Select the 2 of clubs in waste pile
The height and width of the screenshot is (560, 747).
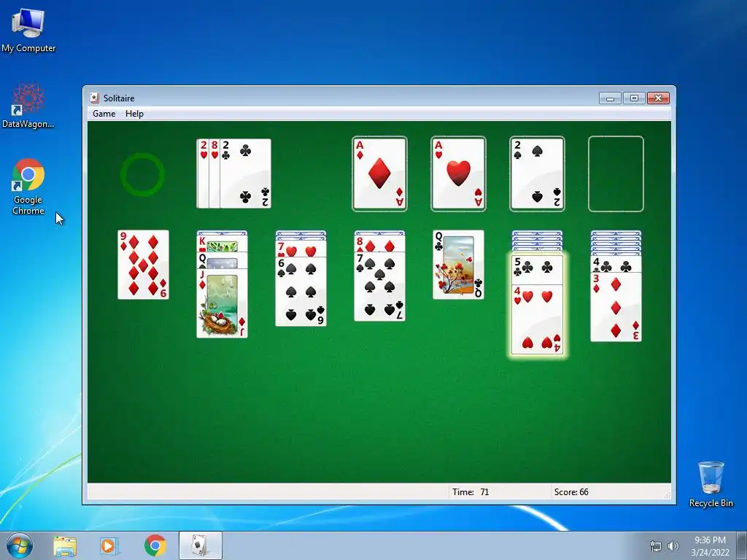pyautogui.click(x=245, y=174)
